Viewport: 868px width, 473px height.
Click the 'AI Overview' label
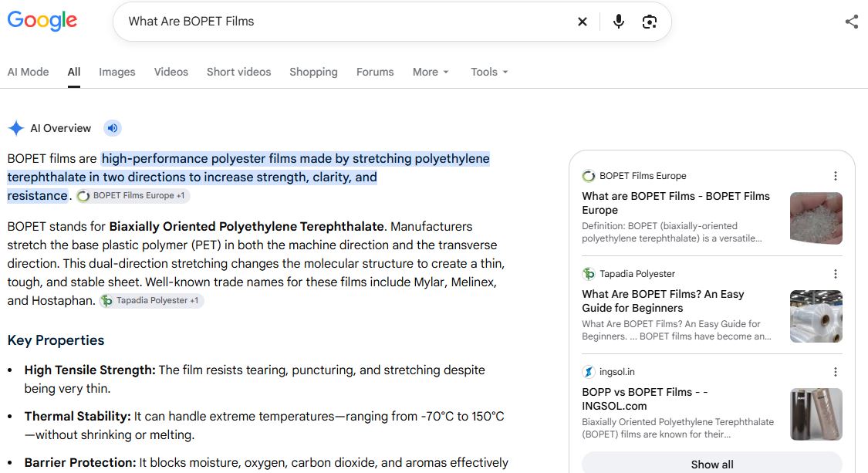60,129
